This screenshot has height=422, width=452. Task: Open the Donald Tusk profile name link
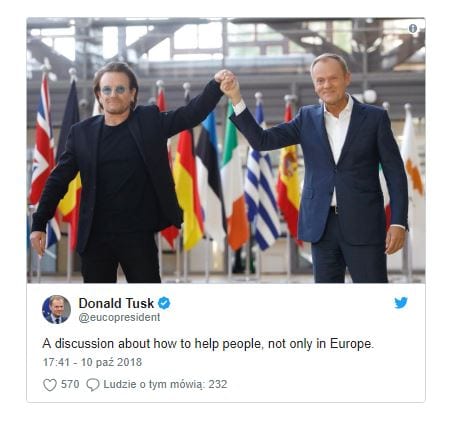pyautogui.click(x=116, y=303)
